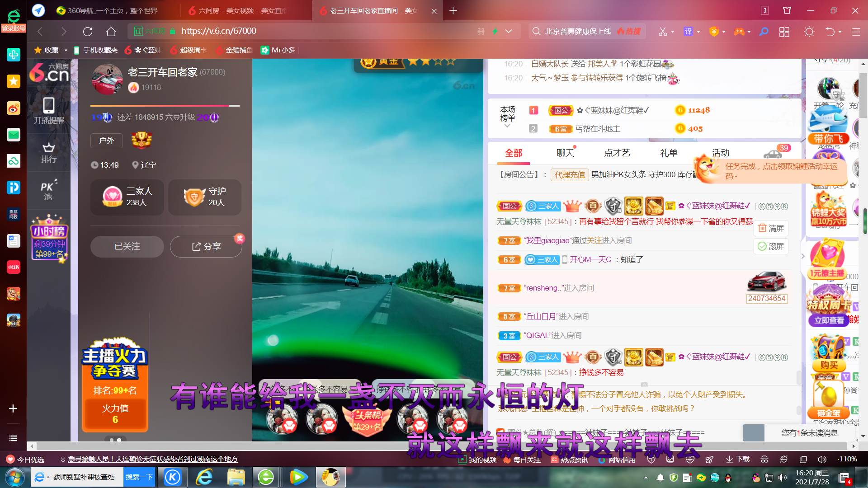Click the 6.cn site logo
Viewport: 868px width, 488px height.
click(49, 73)
